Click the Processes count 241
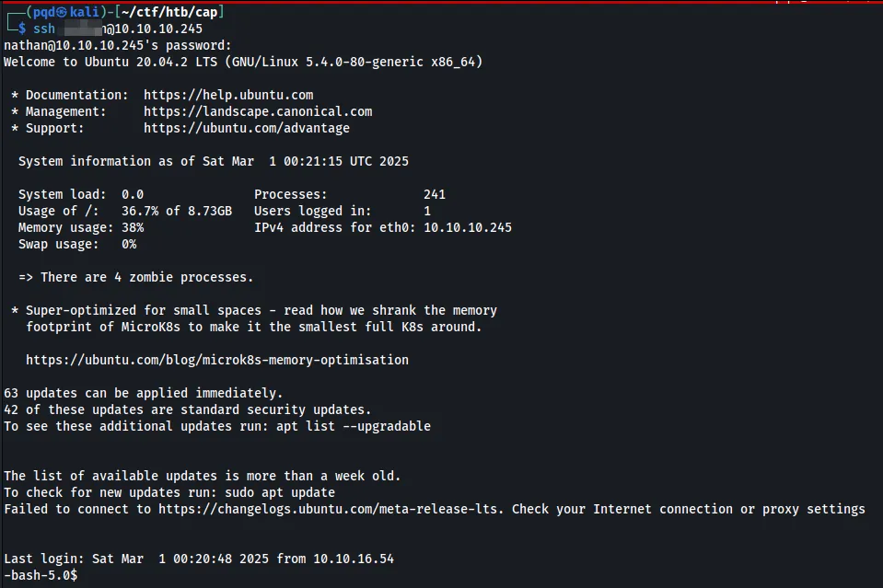Image resolution: width=883 pixels, height=588 pixels. (x=435, y=194)
